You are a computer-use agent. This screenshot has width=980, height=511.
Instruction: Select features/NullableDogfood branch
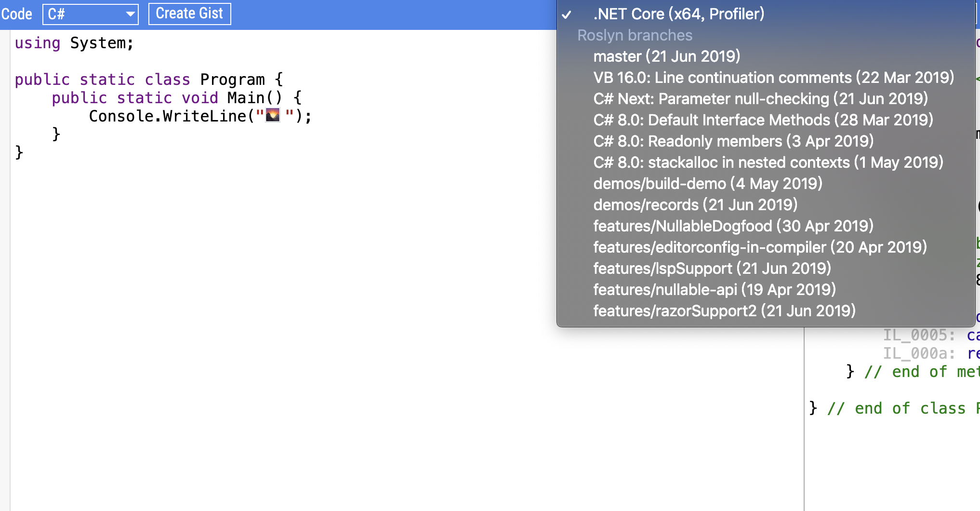766,226
